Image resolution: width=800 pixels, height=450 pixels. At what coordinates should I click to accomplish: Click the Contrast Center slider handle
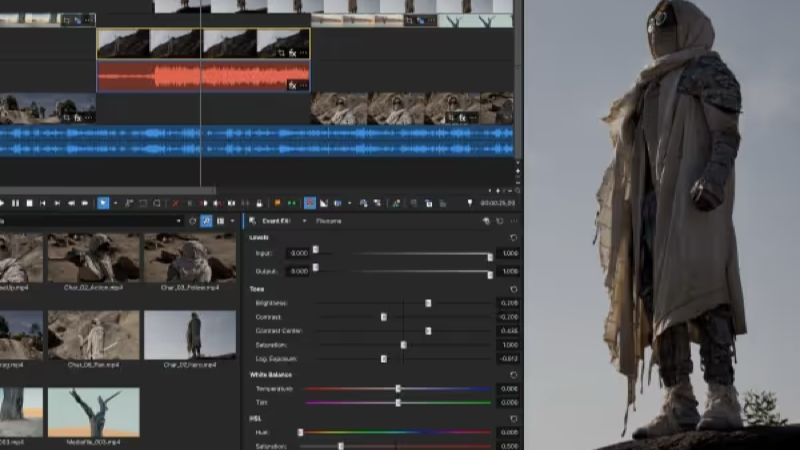click(x=428, y=331)
